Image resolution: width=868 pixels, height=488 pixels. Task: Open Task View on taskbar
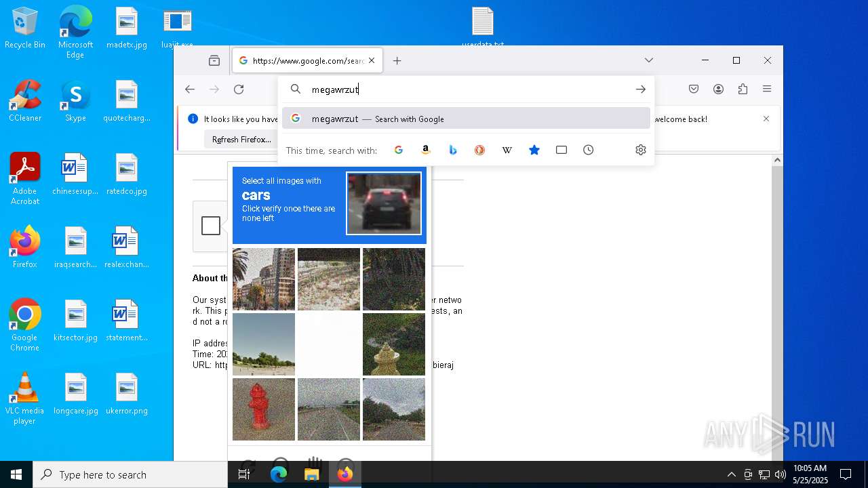click(x=244, y=474)
